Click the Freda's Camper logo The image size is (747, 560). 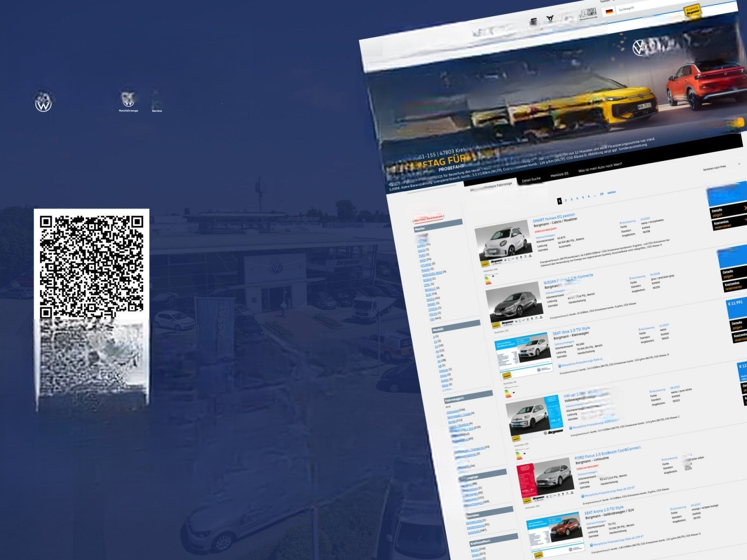pyautogui.click(x=588, y=15)
